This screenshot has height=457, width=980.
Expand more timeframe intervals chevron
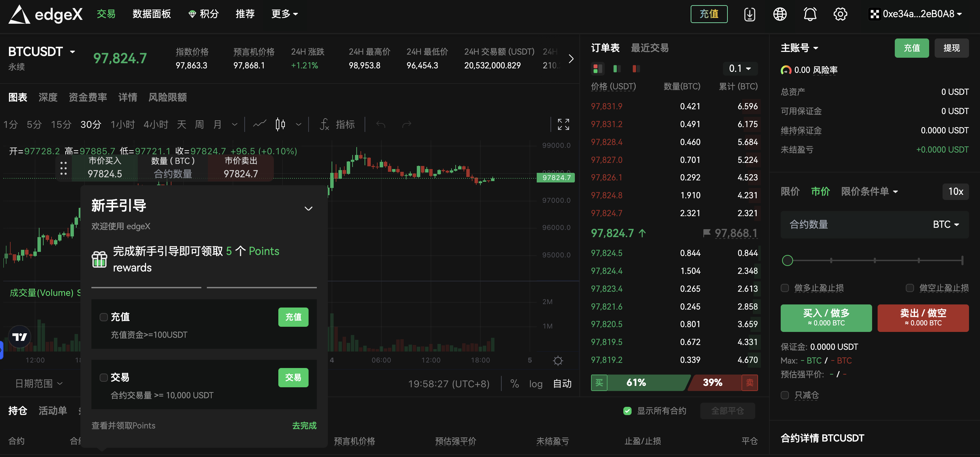point(235,124)
